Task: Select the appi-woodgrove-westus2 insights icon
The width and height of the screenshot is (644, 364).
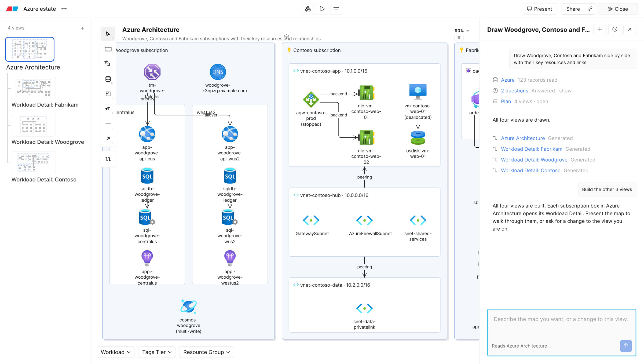Action: point(230,258)
